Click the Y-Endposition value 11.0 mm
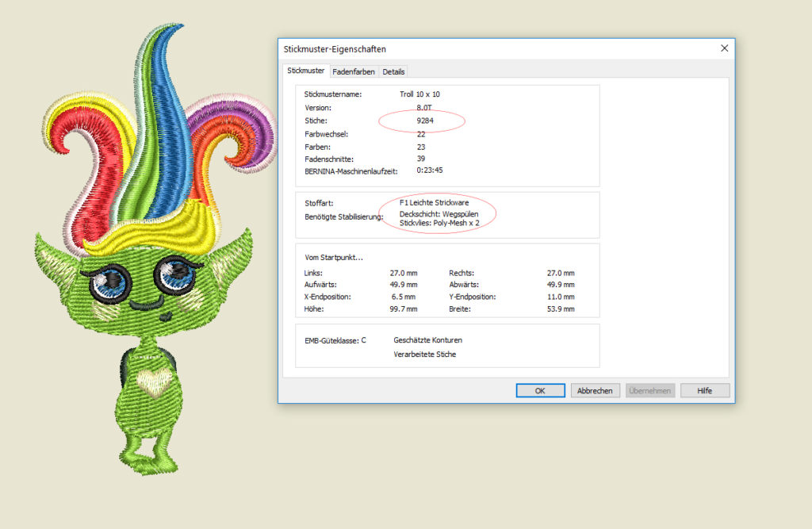 click(561, 297)
